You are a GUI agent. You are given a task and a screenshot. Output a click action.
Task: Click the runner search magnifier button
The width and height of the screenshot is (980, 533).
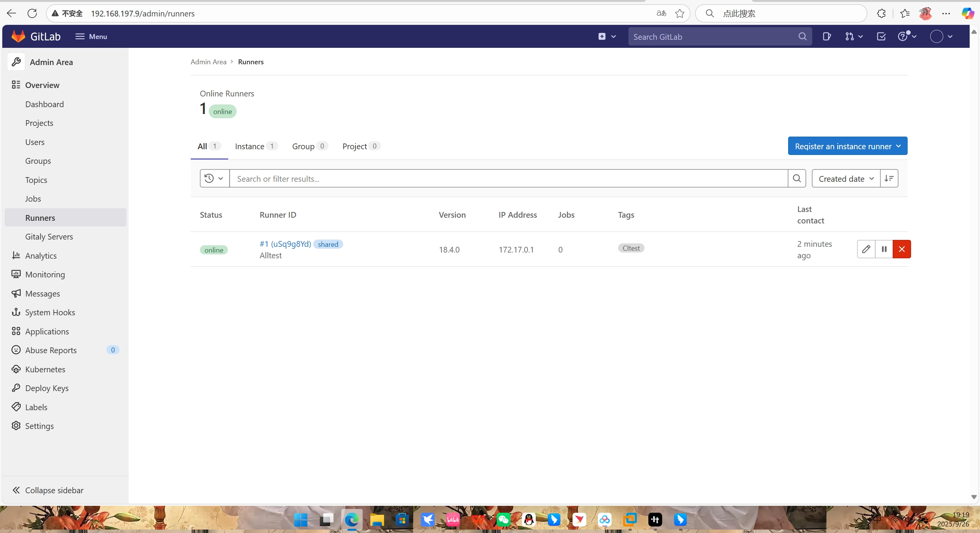coord(797,178)
